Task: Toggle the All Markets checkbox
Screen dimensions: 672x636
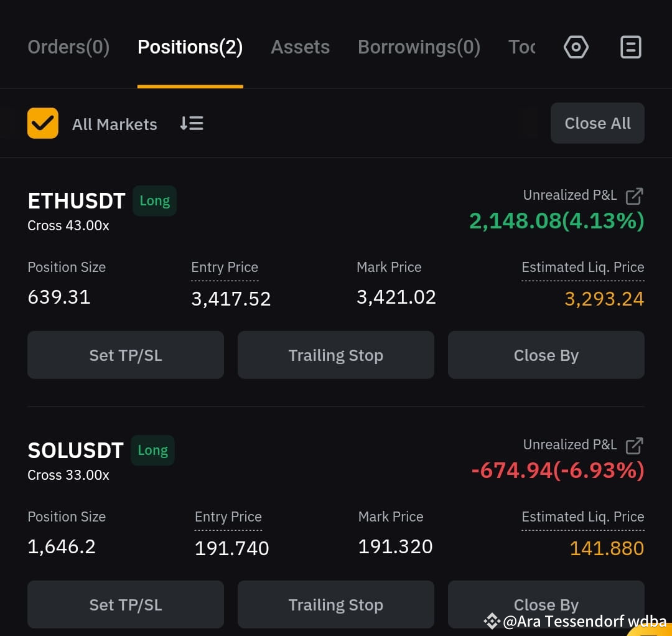Action: click(42, 123)
